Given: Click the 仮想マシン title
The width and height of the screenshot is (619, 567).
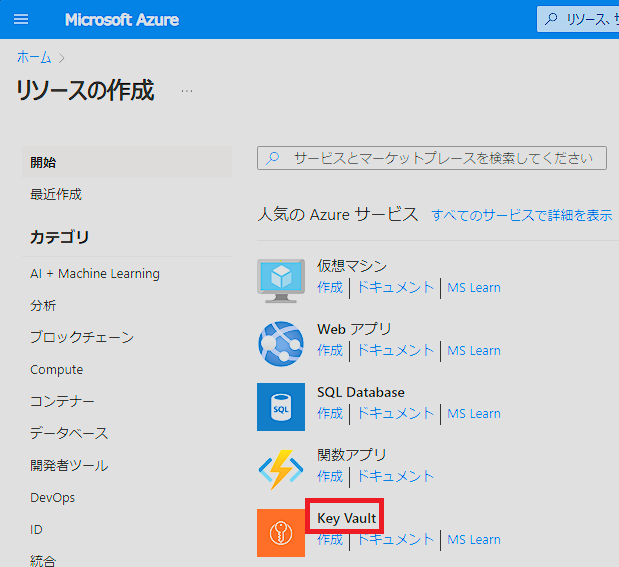Looking at the screenshot, I should pos(352,266).
